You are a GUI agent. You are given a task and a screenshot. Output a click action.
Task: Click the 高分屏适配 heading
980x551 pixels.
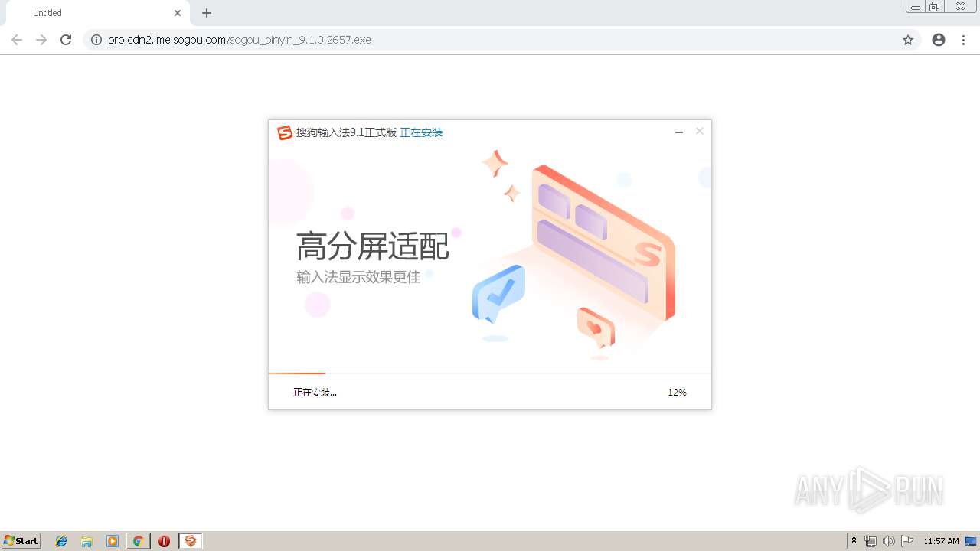(373, 246)
